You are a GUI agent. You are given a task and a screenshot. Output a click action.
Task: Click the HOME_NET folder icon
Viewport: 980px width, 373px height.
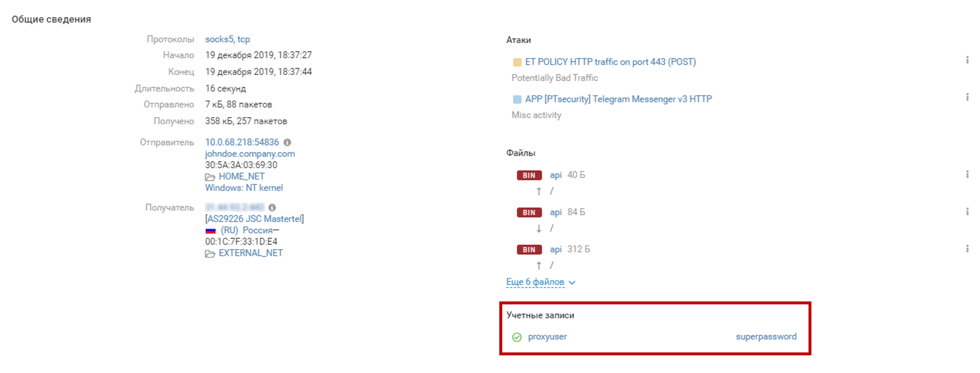tap(210, 177)
